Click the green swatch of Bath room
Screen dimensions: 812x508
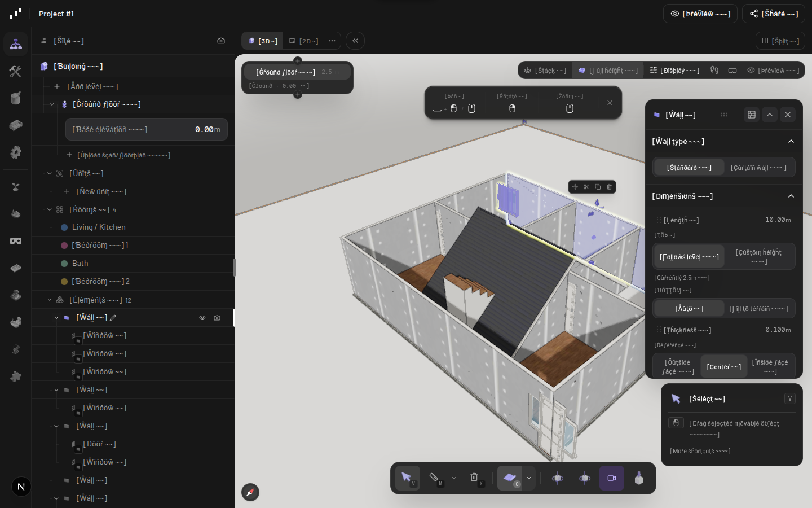pyautogui.click(x=64, y=264)
